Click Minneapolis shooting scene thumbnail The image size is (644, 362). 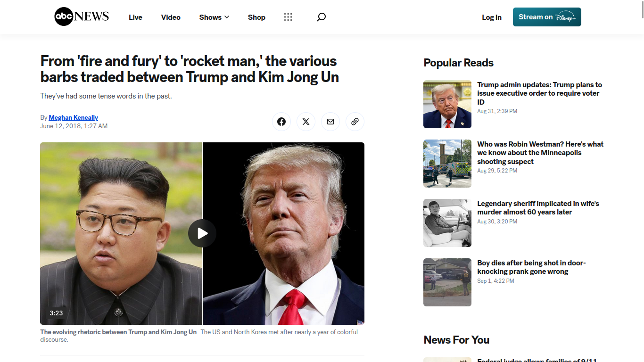coord(447,164)
